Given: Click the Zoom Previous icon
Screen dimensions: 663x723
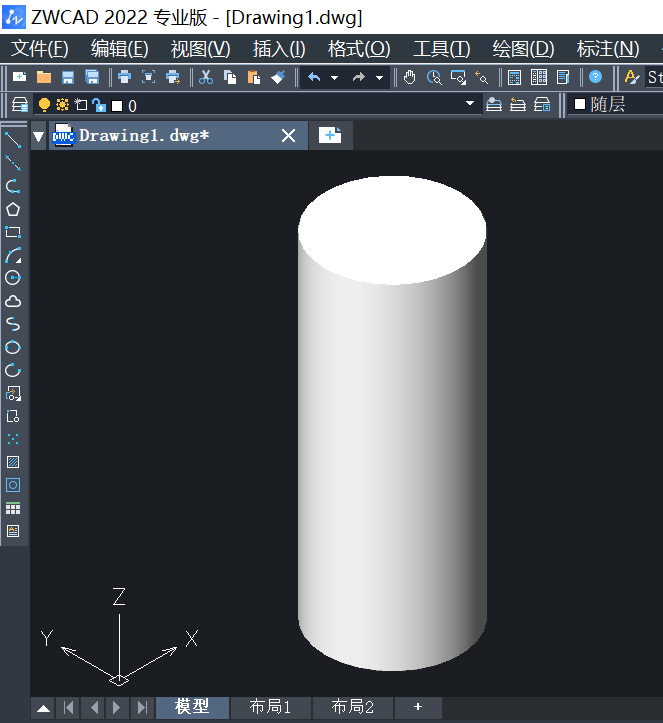Looking at the screenshot, I should click(x=482, y=77).
